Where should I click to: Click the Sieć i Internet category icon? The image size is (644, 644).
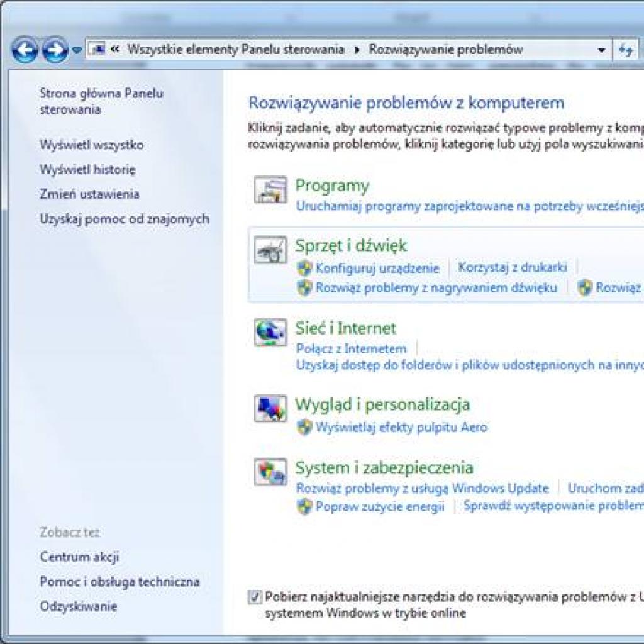pyautogui.click(x=270, y=332)
